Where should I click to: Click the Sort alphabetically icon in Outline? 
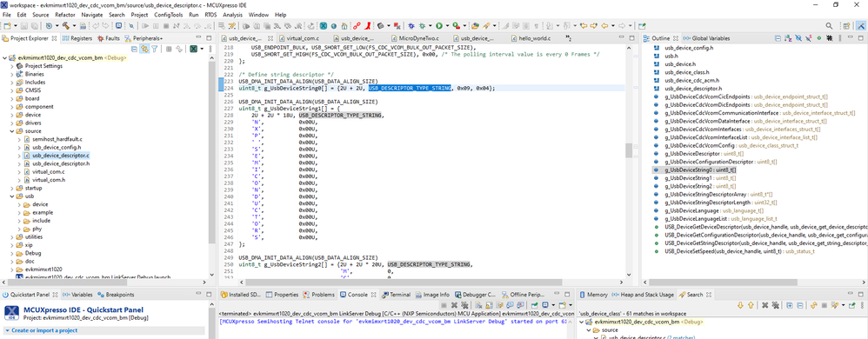[x=788, y=38]
